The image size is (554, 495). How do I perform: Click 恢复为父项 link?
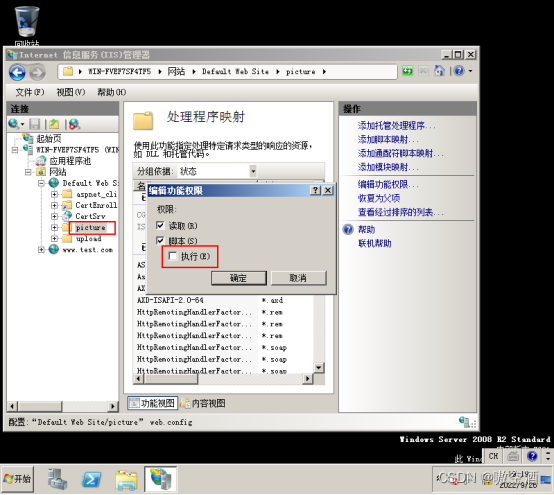pyautogui.click(x=379, y=198)
